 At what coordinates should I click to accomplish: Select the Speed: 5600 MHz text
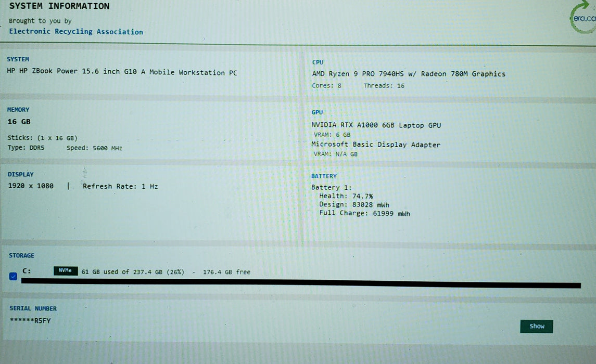pos(94,148)
